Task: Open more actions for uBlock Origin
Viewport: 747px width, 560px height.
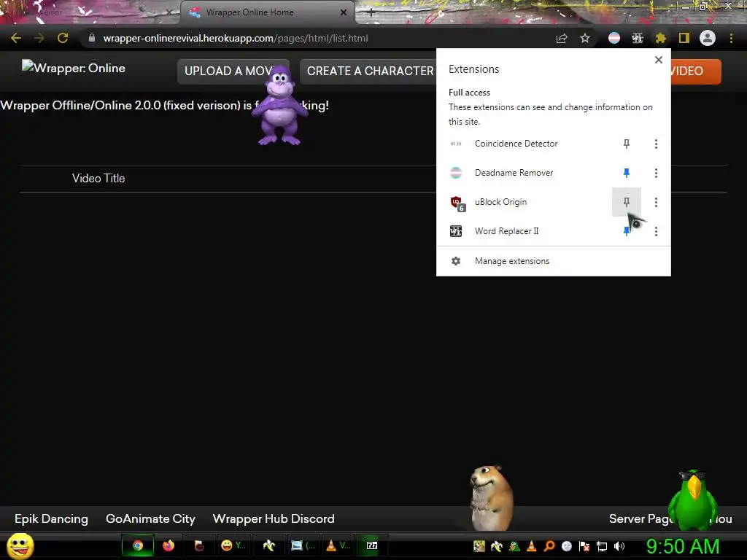Action: [656, 202]
